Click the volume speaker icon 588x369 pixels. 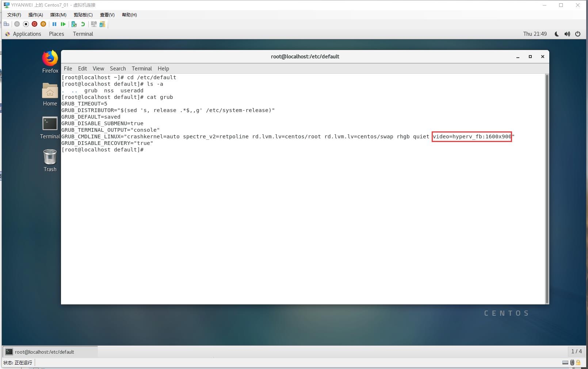tap(567, 34)
